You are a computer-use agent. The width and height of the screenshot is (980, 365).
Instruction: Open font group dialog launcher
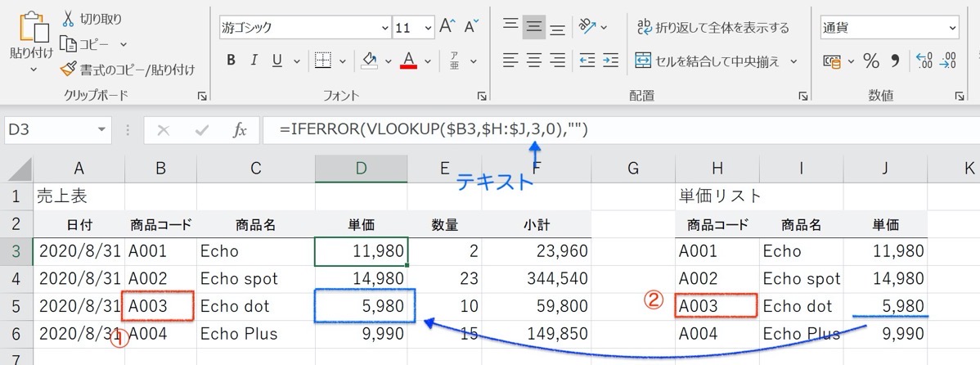[x=482, y=96]
